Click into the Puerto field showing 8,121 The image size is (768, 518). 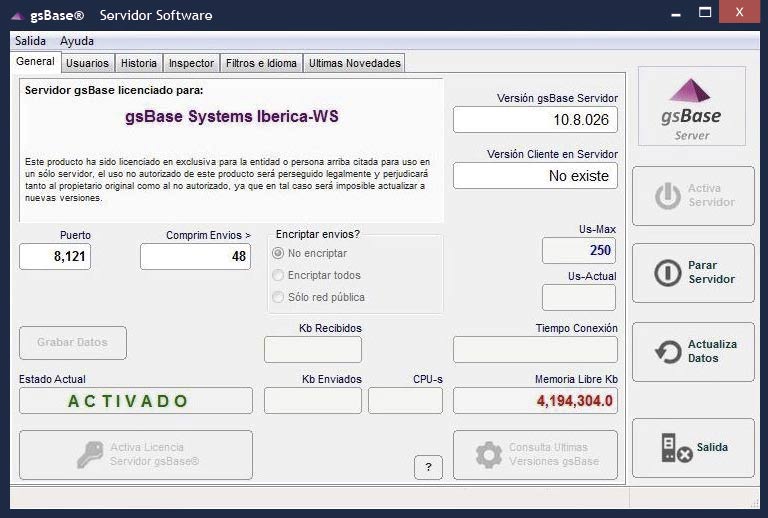pyautogui.click(x=55, y=257)
